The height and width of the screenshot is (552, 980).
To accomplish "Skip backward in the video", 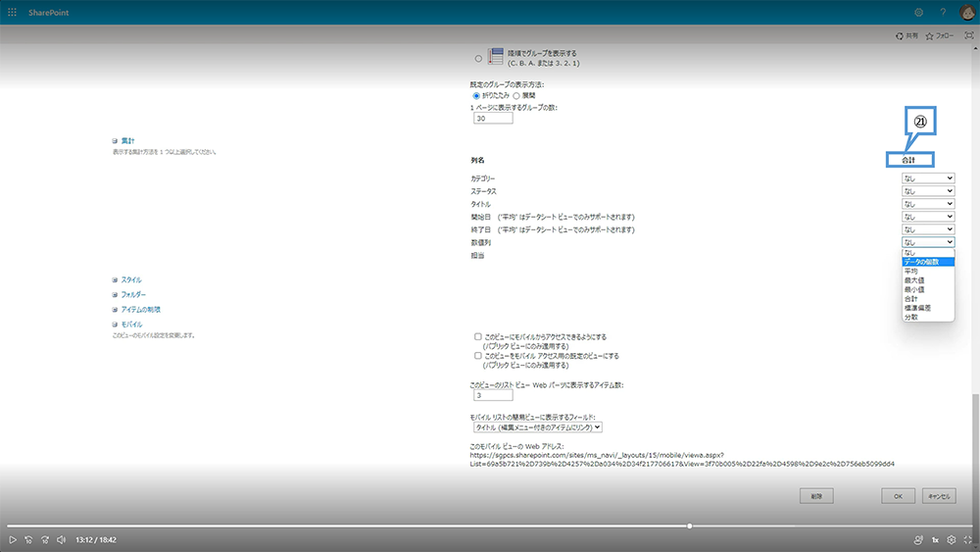I will [x=28, y=539].
